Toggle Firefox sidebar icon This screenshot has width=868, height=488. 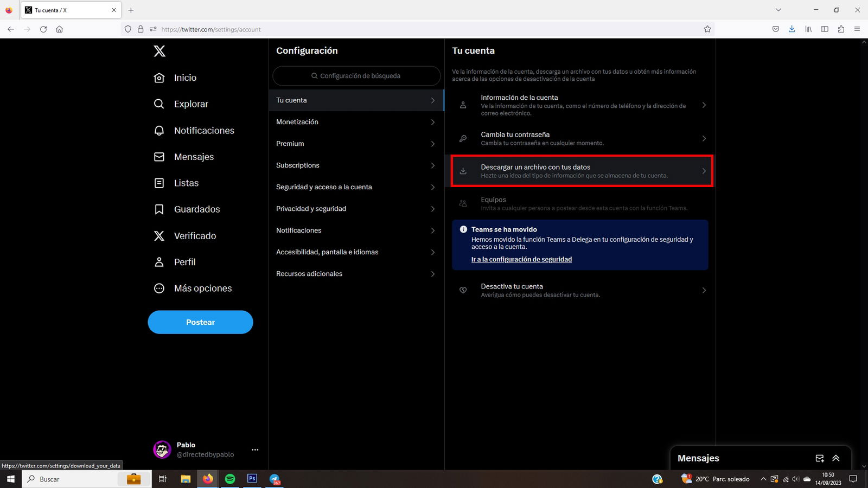click(x=825, y=29)
